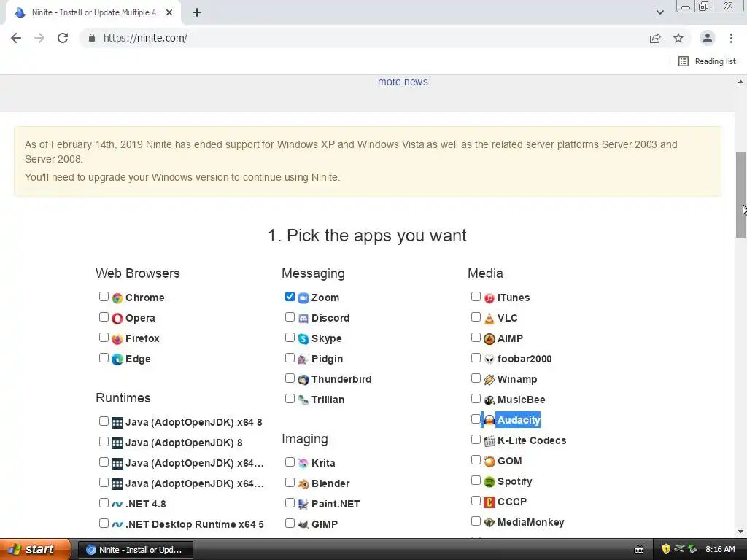747x560 pixels.
Task: Check the Chrome checkbox
Action: [x=104, y=296]
